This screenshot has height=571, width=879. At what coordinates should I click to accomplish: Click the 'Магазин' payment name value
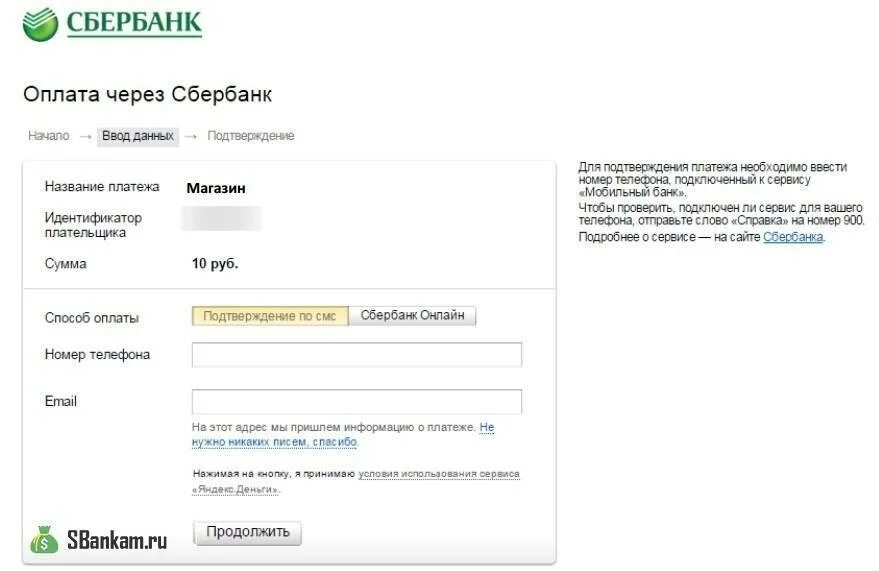pos(216,188)
